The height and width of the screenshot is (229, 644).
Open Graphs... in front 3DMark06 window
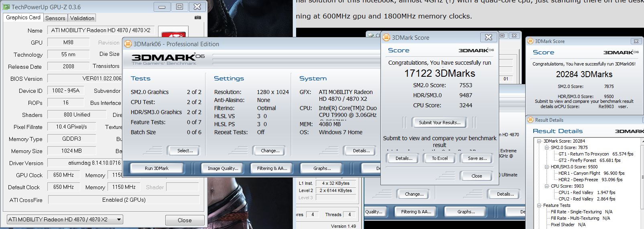pyautogui.click(x=322, y=168)
